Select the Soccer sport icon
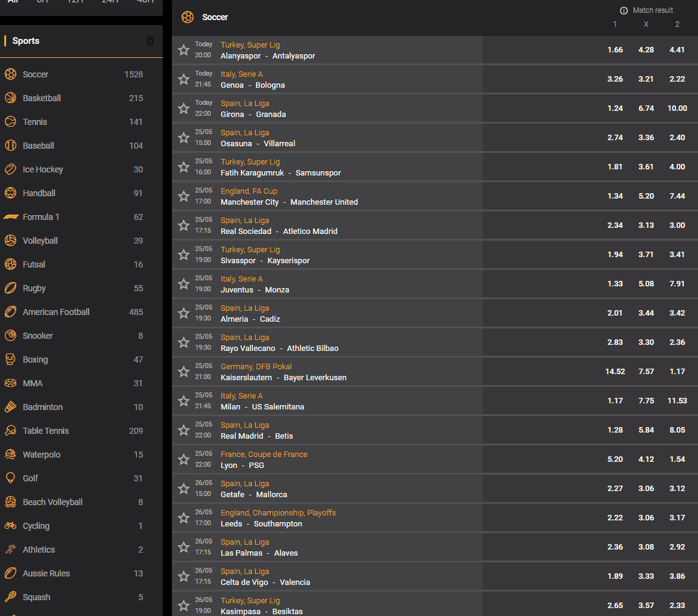Screen dimensions: 698x616 click(10, 74)
